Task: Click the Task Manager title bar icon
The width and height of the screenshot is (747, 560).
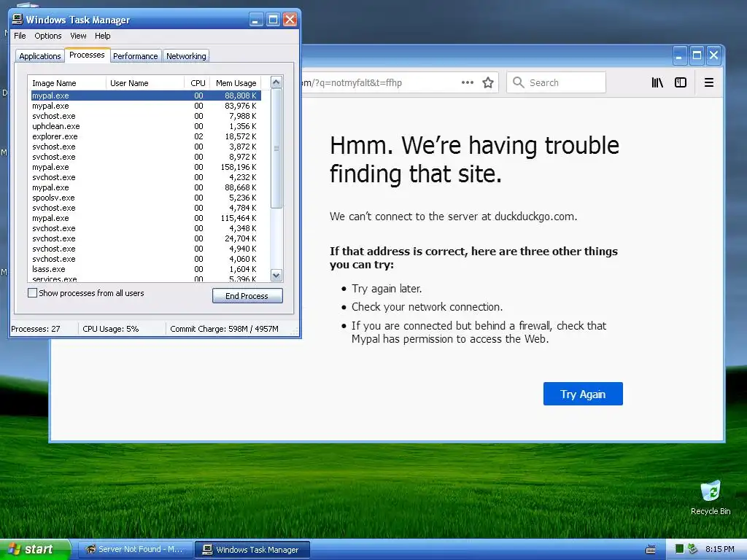Action: pos(18,19)
